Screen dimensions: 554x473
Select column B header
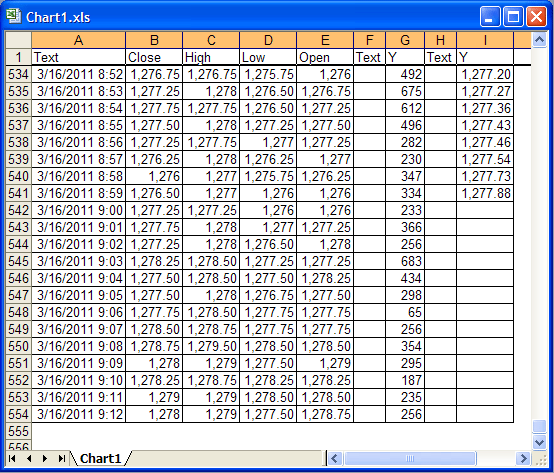pyautogui.click(x=154, y=40)
